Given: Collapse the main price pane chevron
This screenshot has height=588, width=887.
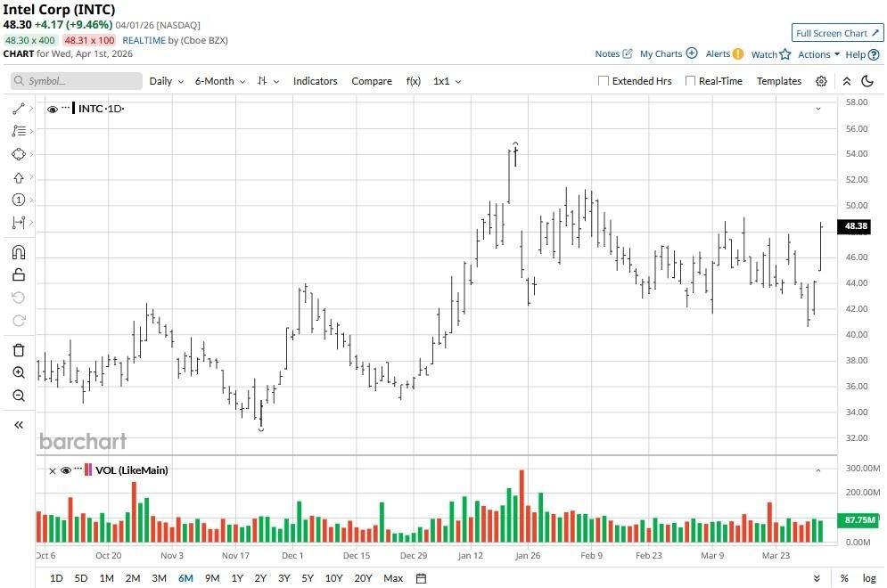Looking at the screenshot, I should (818, 109).
